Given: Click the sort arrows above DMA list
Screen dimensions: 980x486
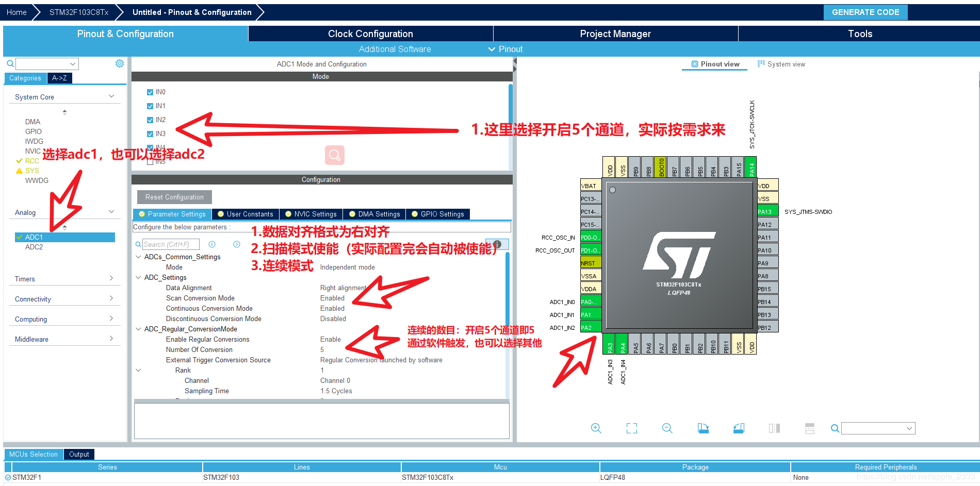Looking at the screenshot, I should click(64, 112).
